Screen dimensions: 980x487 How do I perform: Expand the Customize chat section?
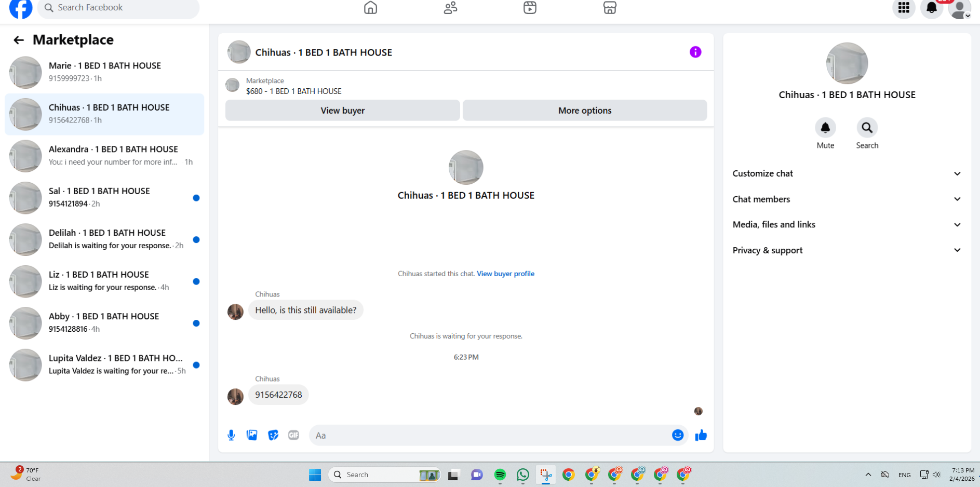tap(847, 173)
